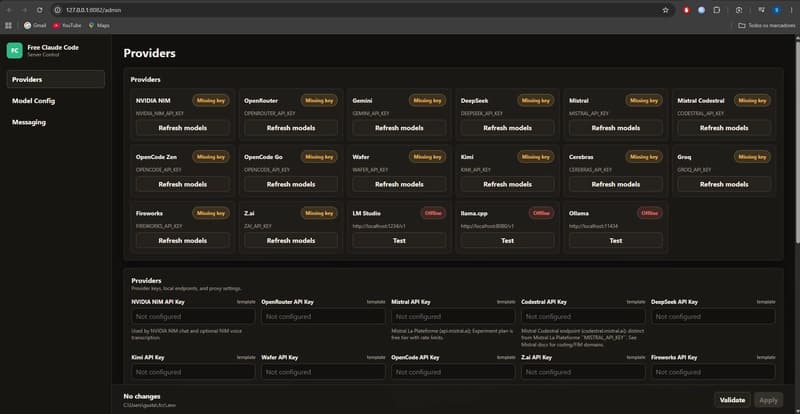Open the browser profile avatar
This screenshot has height=414, width=800.
777,10
